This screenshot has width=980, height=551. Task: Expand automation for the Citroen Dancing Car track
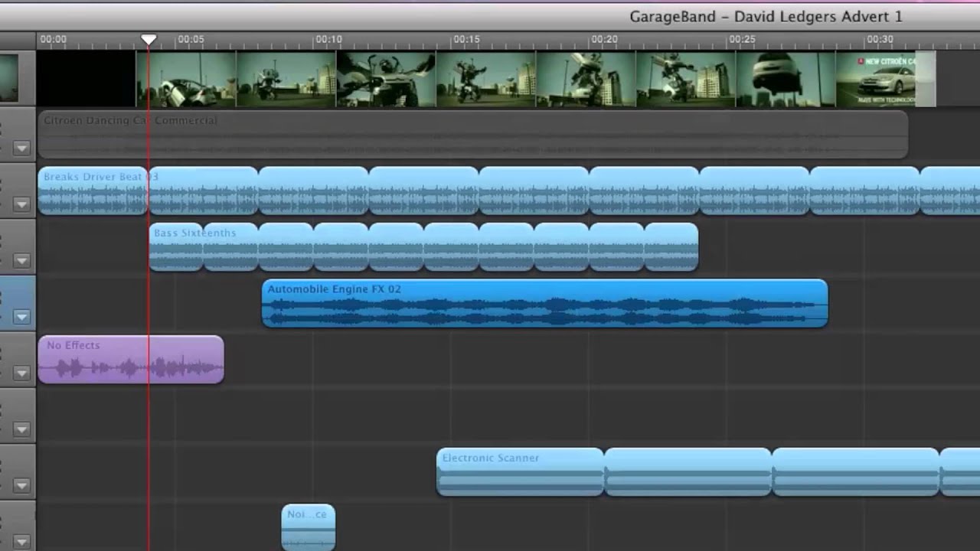click(x=21, y=148)
